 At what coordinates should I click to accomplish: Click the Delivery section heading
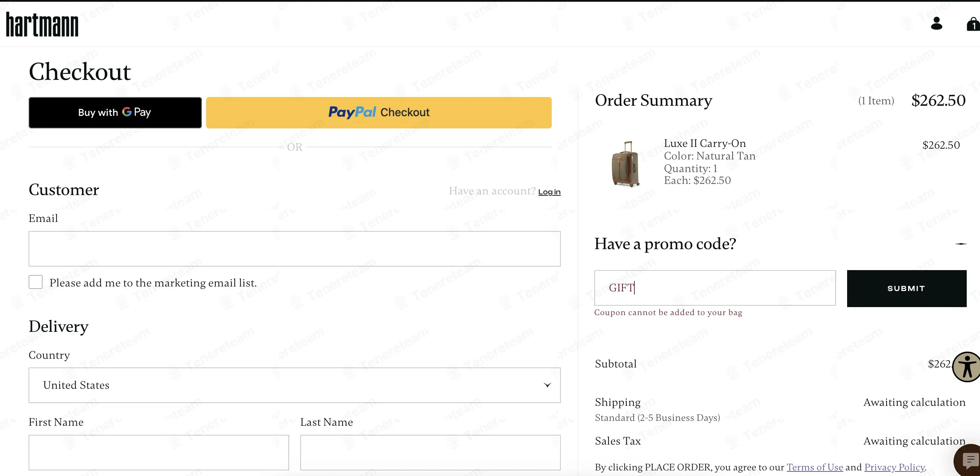(x=59, y=327)
